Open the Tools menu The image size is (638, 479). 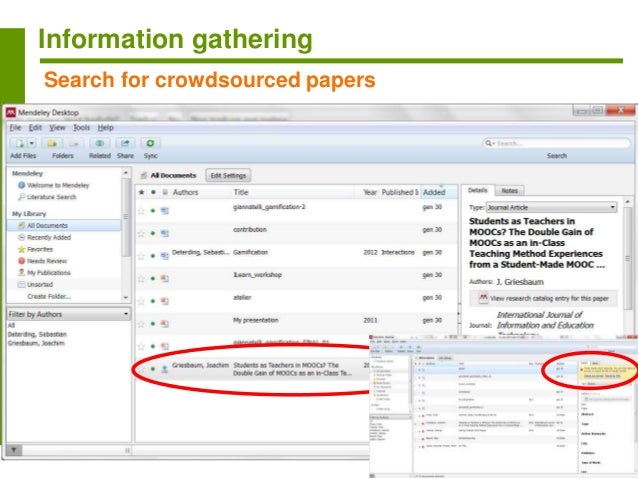[81, 128]
